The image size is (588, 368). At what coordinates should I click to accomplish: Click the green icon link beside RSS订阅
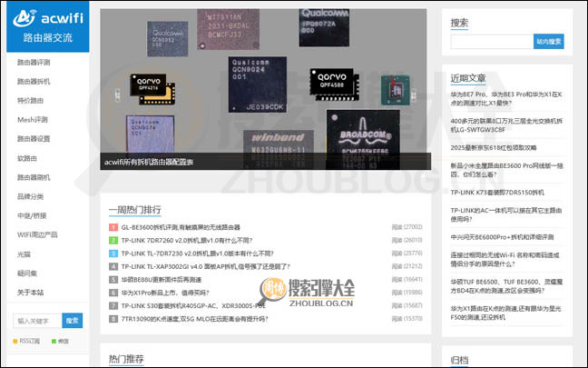(60, 341)
